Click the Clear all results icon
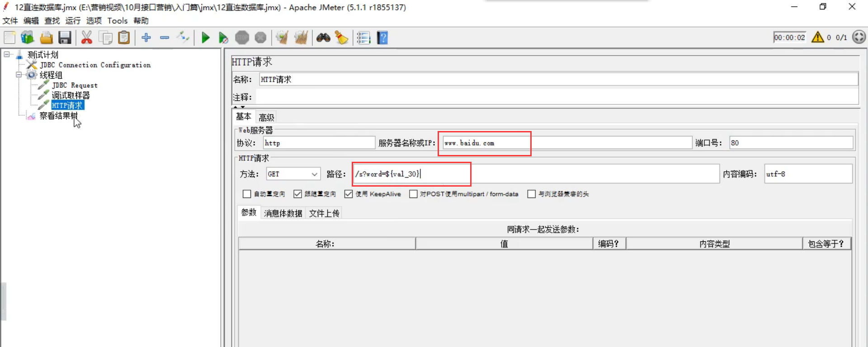This screenshot has width=868, height=347. [301, 38]
